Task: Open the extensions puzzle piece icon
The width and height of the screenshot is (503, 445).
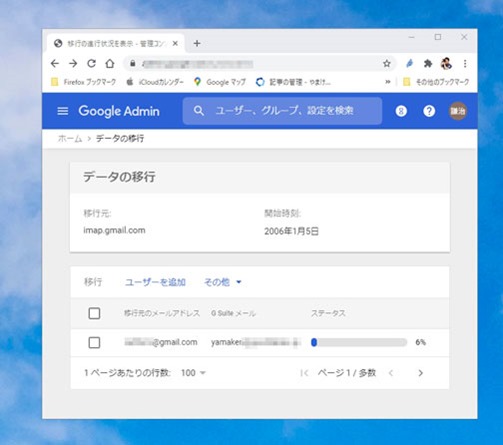Action: 428,63
